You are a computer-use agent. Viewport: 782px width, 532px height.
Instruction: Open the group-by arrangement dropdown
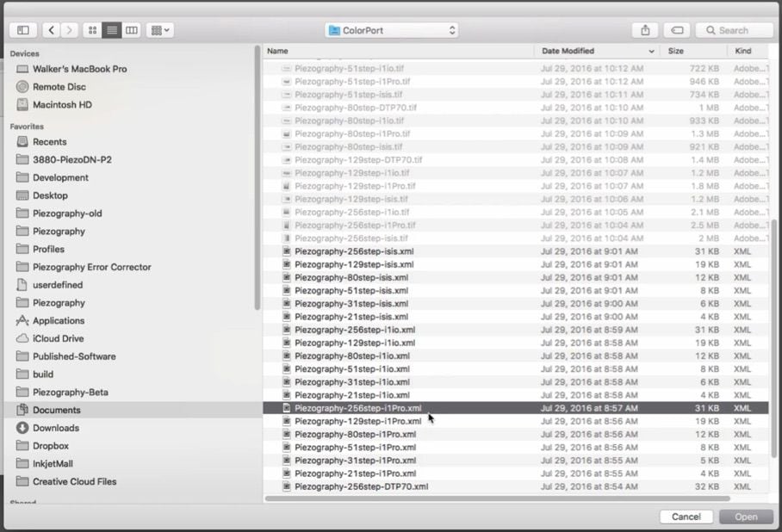(x=159, y=30)
